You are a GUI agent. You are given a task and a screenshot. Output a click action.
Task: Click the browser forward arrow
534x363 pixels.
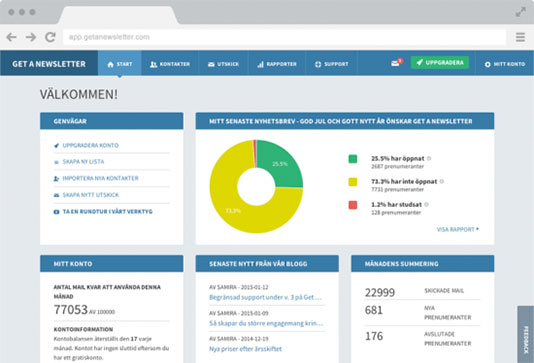(31, 37)
